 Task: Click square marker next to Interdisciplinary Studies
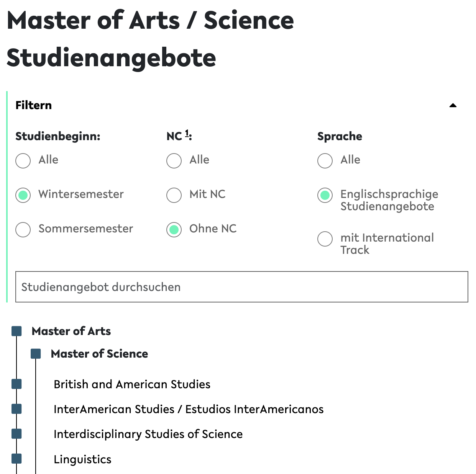click(x=16, y=434)
